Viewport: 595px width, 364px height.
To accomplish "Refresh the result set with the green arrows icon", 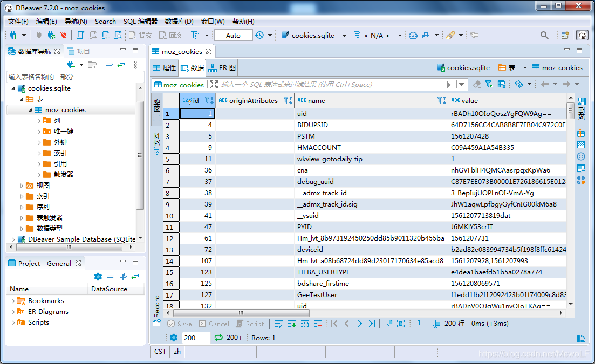I will (x=218, y=338).
